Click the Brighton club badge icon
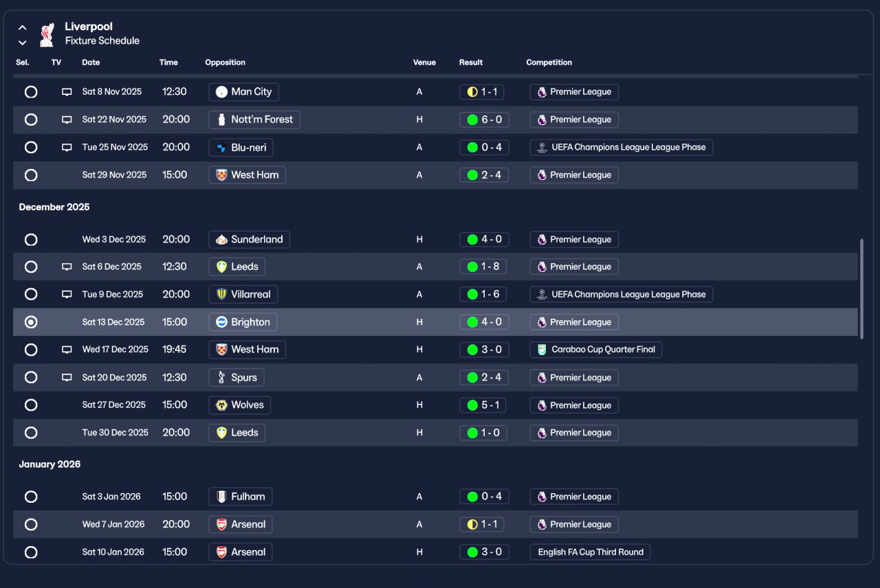The width and height of the screenshot is (880, 588). (x=221, y=322)
